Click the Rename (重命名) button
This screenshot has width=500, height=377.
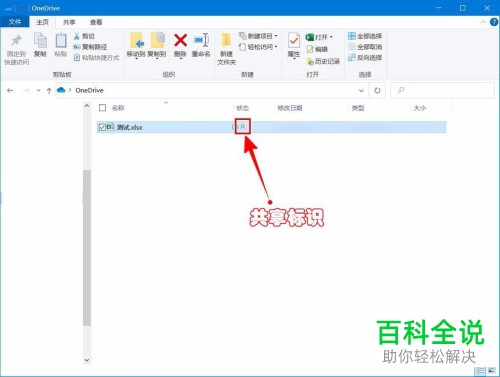click(201, 45)
